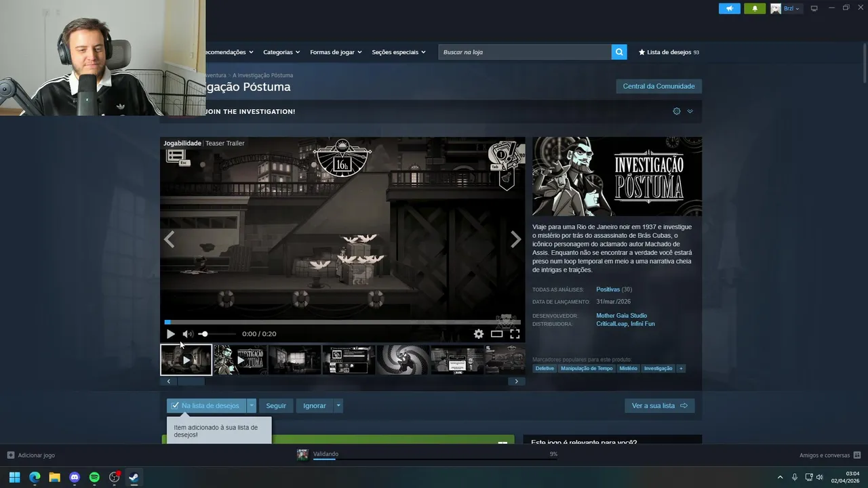Click the blue announcements megaphone icon
Viewport: 868px width, 488px height.
click(x=729, y=8)
